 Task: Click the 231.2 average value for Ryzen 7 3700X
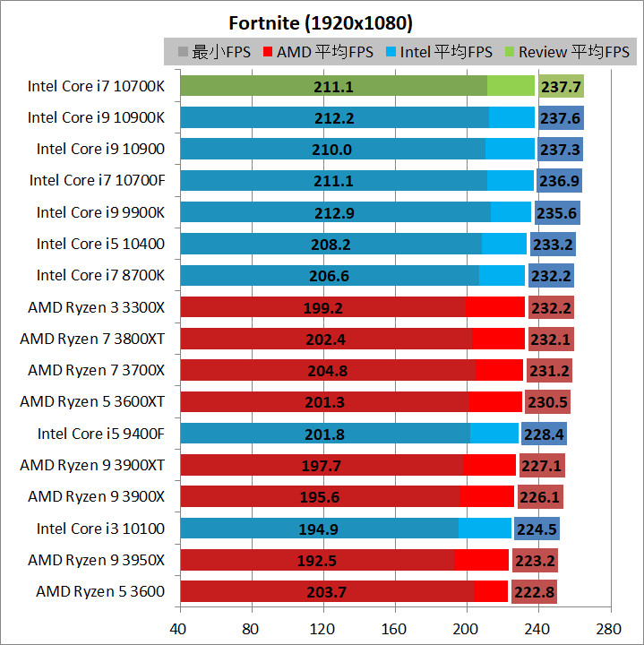coord(549,371)
